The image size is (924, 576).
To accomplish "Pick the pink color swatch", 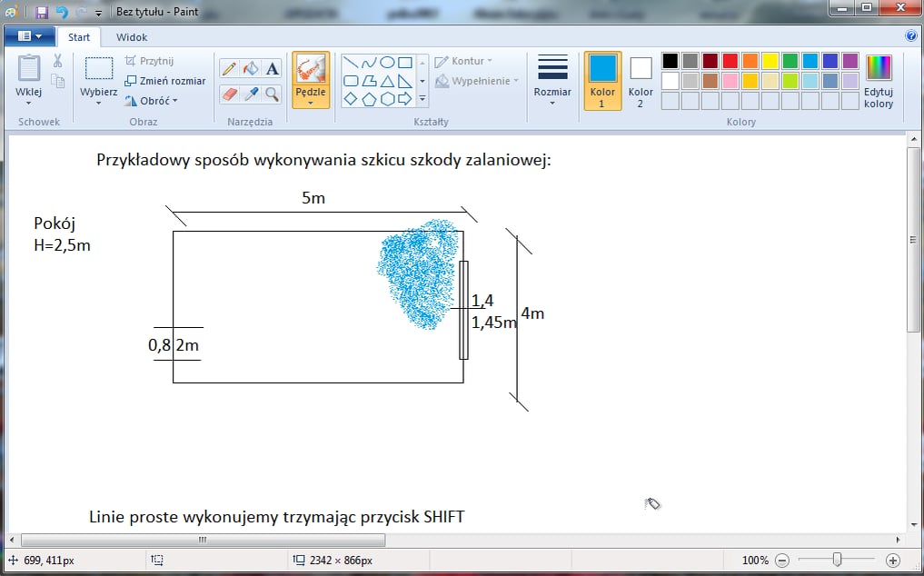I will (730, 81).
